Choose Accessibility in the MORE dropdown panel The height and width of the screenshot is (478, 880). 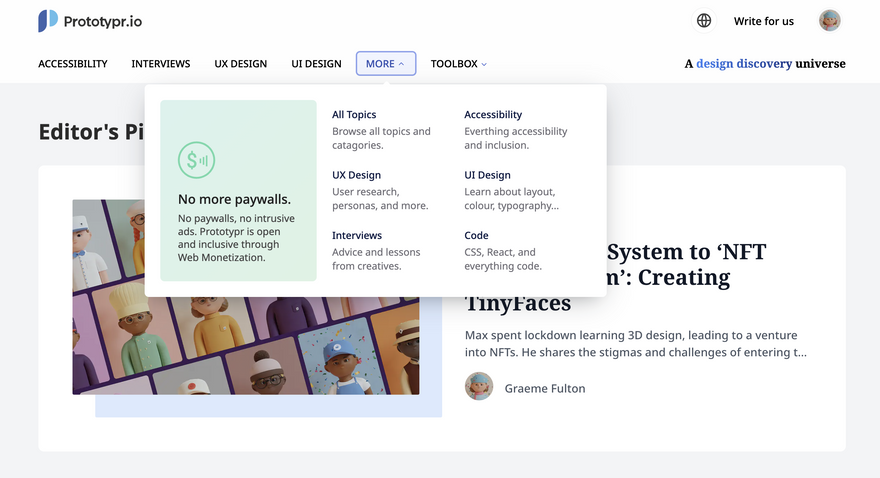[492, 115]
